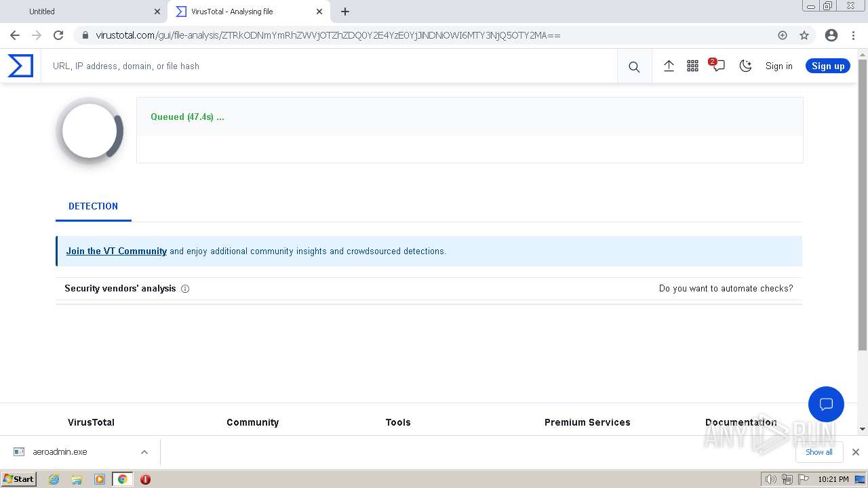The width and height of the screenshot is (868, 488).
Task: Click the red antivirus taskbar icon
Action: tap(145, 479)
